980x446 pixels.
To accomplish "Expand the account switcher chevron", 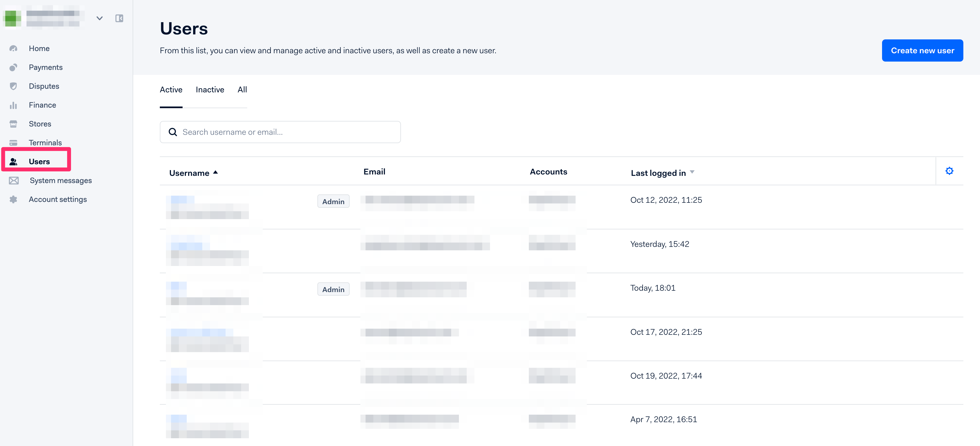I will 100,18.
